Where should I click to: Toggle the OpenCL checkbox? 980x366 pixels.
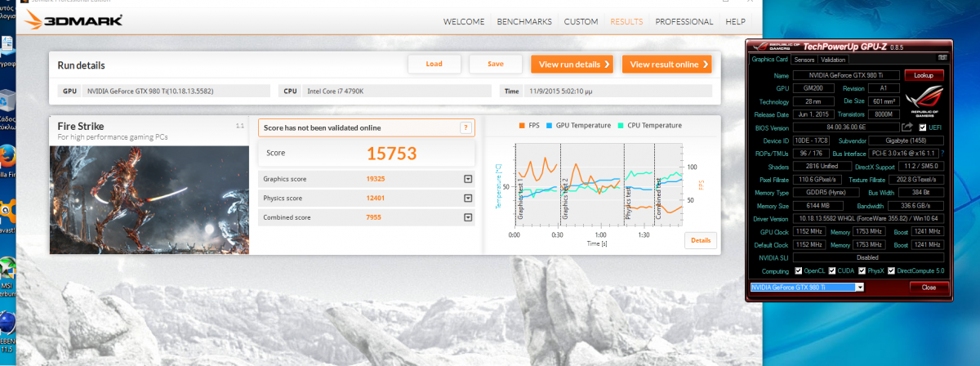pos(797,270)
